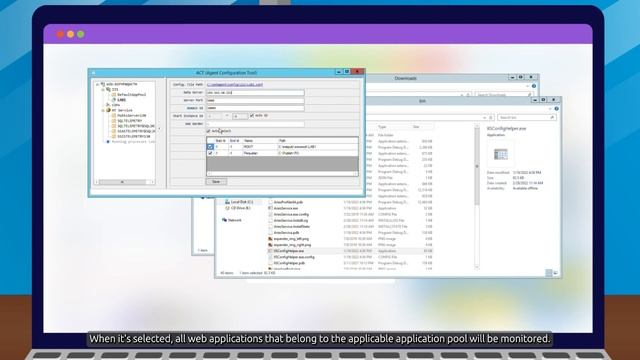Click the Save button in ACT
Viewport: 640px width, 360px height.
(x=216, y=182)
